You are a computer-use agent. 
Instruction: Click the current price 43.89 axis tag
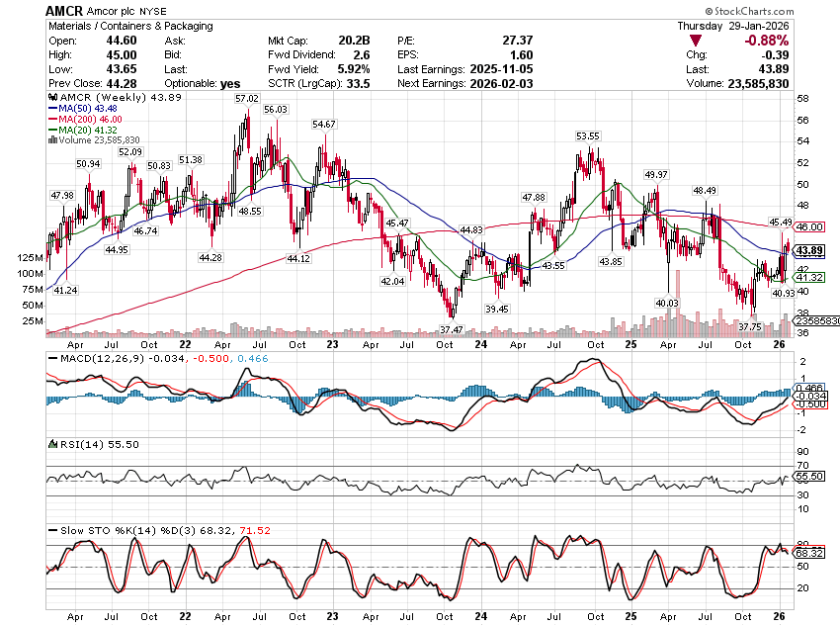point(809,250)
